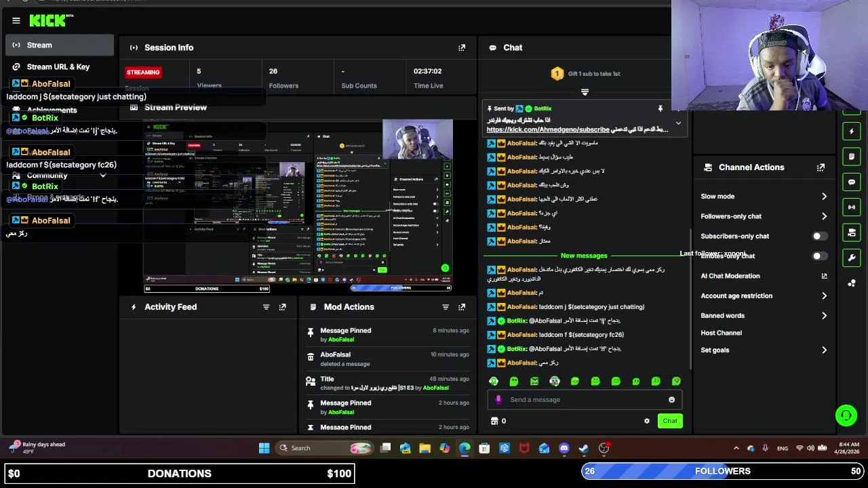Click the Title changed mod action entry
Screen dimensions: 868x488
coord(389,384)
